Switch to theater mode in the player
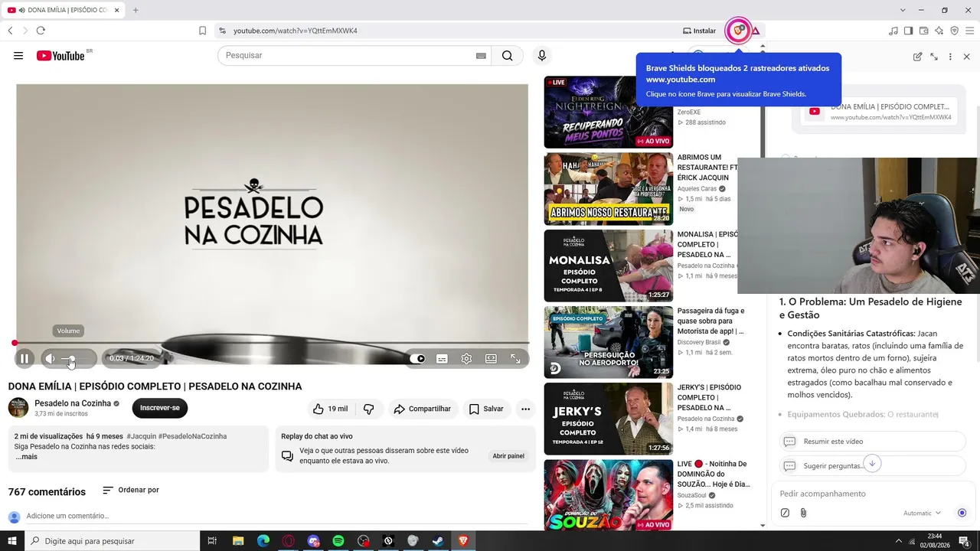980x551 pixels. coord(491,358)
